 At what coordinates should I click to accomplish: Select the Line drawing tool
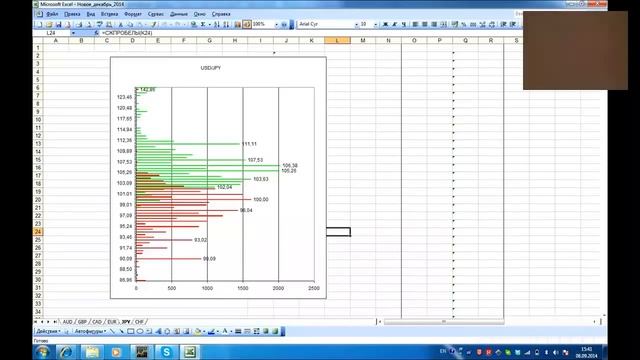click(113, 331)
